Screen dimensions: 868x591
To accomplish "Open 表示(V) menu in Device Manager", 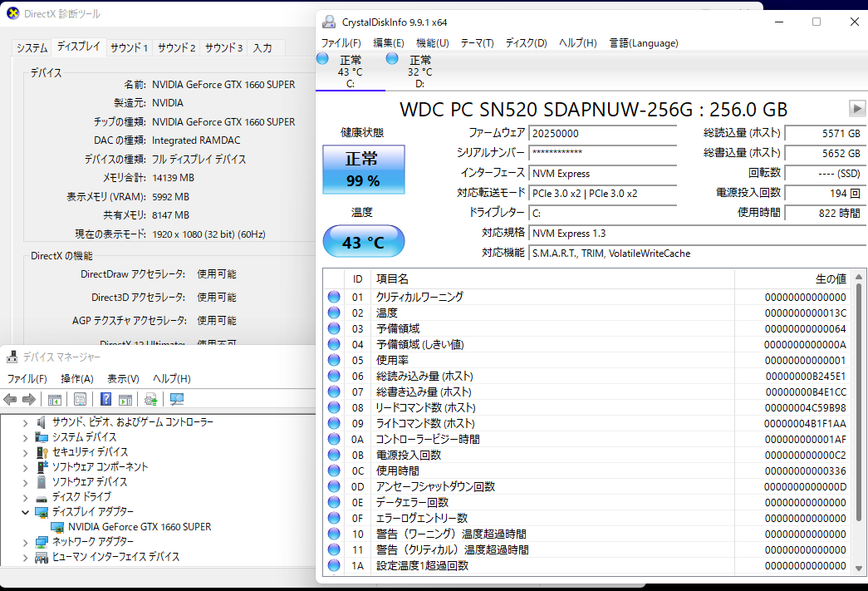I will pyautogui.click(x=123, y=378).
